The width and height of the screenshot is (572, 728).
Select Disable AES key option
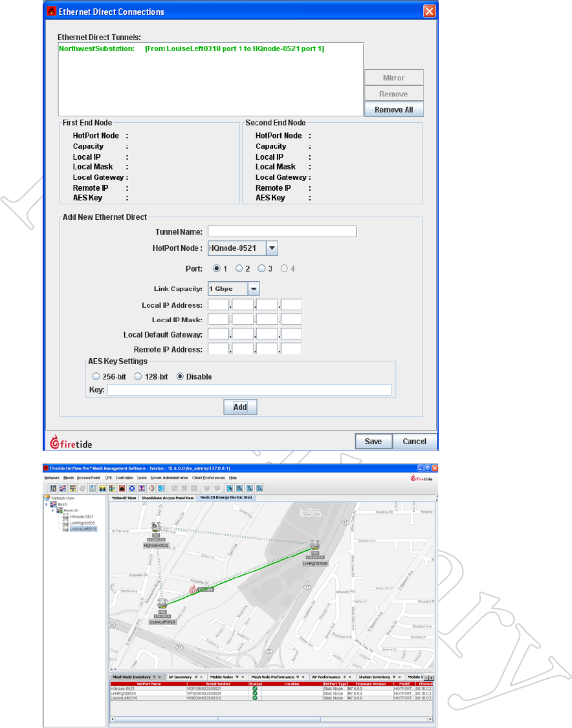pos(181,376)
